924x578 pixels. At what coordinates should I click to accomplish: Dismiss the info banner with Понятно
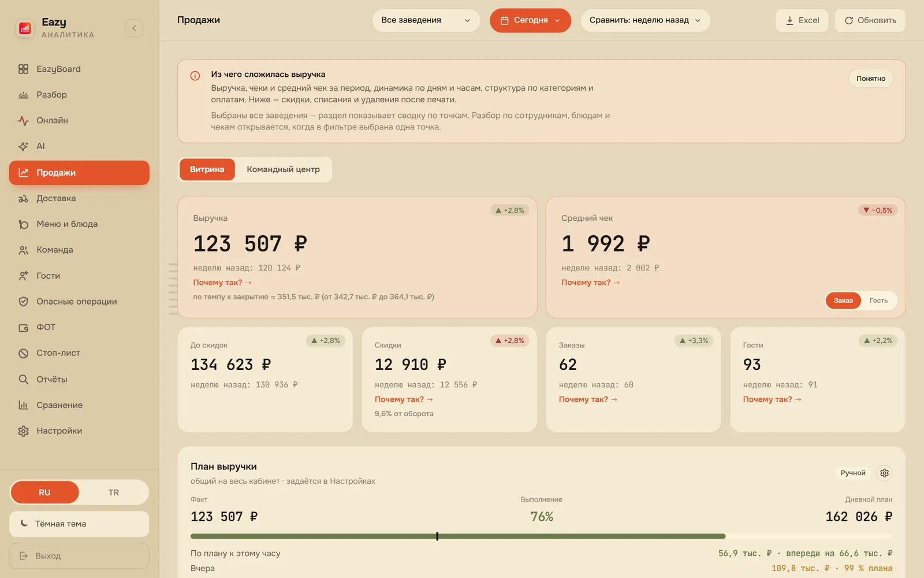click(871, 79)
